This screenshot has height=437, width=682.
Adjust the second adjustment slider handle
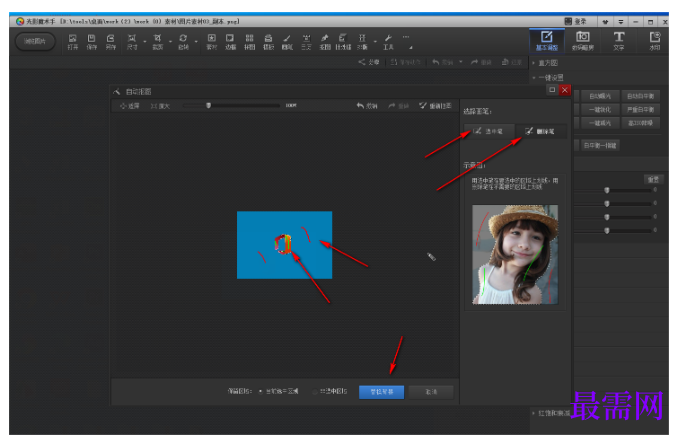607,203
